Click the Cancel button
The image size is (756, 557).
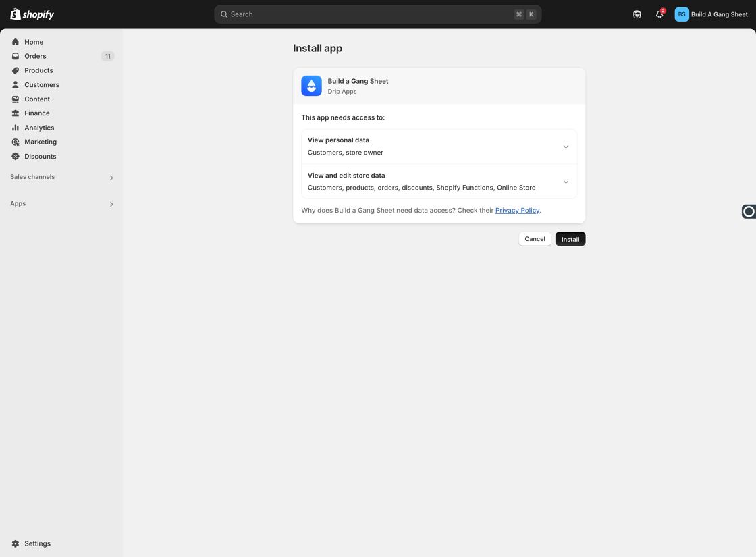point(535,239)
